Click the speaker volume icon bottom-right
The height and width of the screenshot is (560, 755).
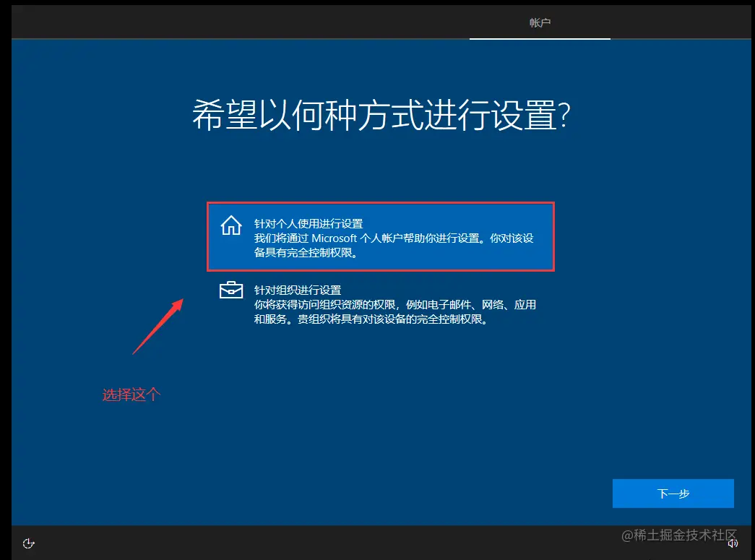(x=734, y=543)
